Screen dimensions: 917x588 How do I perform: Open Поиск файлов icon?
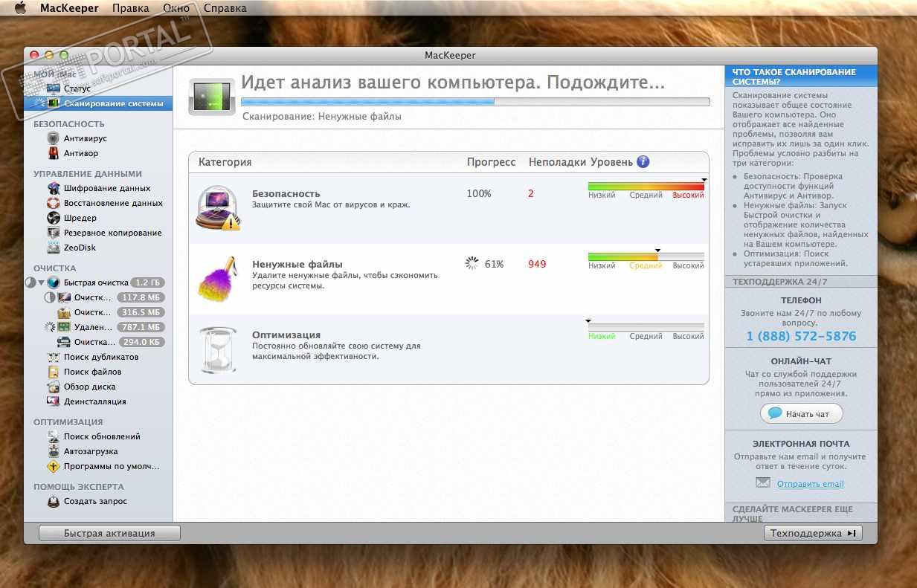click(x=53, y=372)
